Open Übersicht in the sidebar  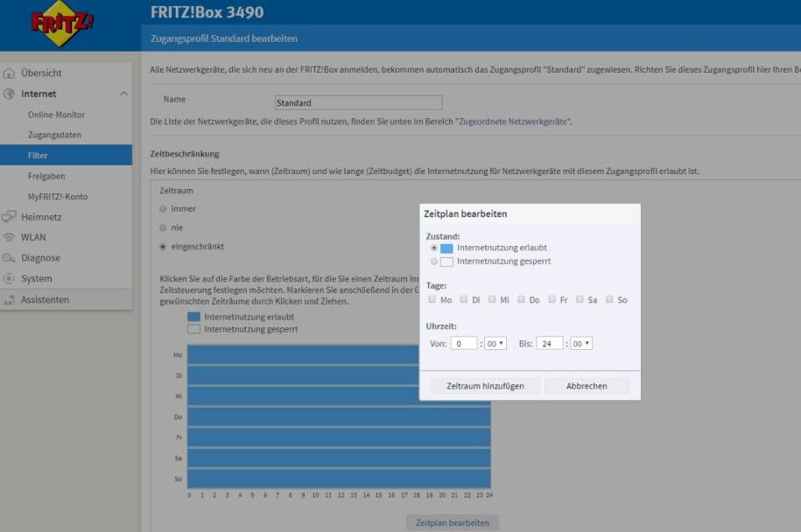pos(41,73)
